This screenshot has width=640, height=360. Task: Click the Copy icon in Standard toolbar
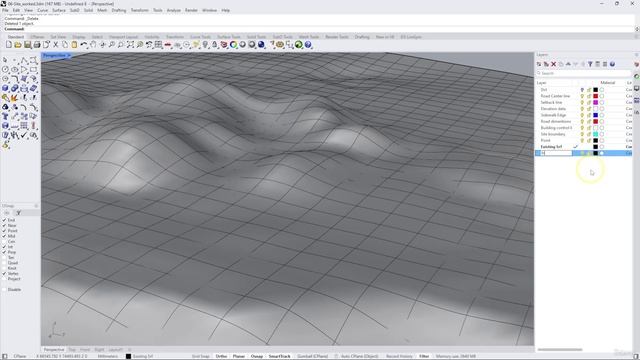65,44
